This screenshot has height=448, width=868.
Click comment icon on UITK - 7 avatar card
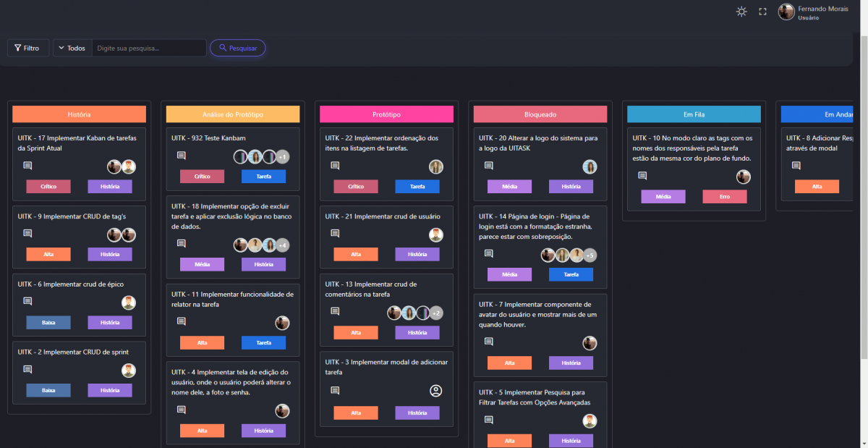pyautogui.click(x=488, y=342)
